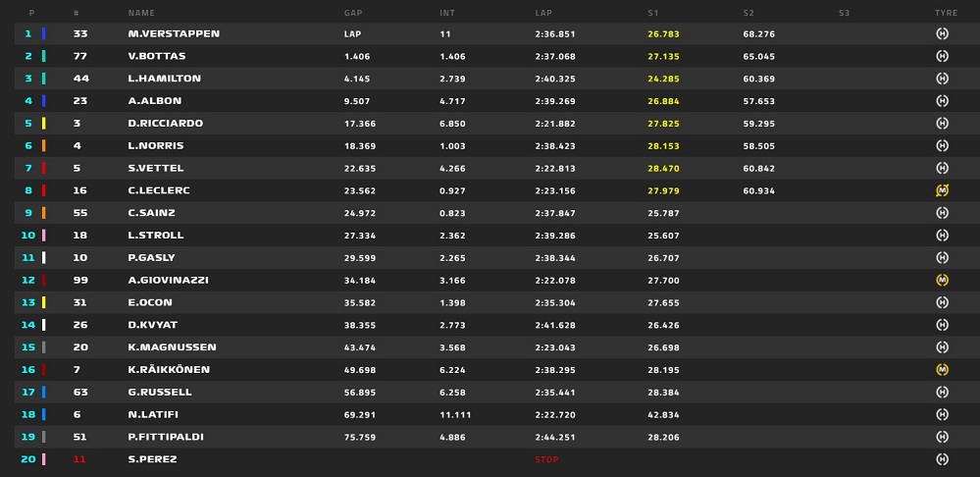Click Giovinazzi's yellow medium tyre icon
The height and width of the screenshot is (477, 980).
(x=943, y=280)
